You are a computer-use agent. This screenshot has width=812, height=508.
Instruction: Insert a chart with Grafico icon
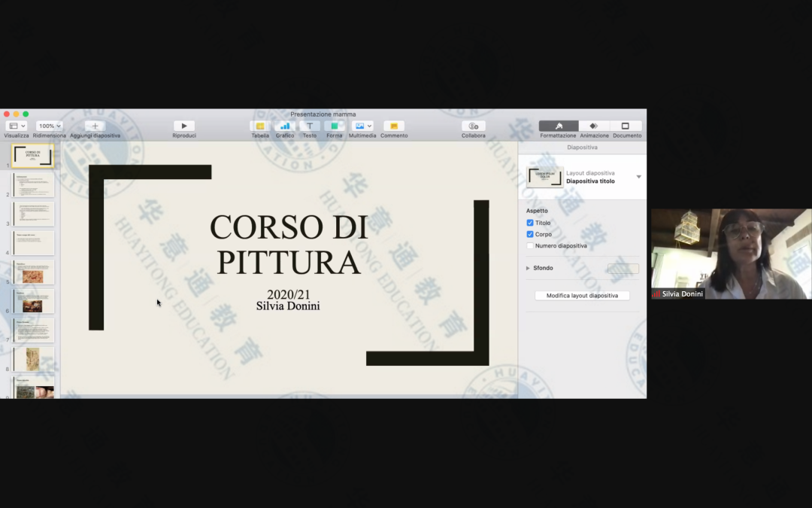pos(285,126)
